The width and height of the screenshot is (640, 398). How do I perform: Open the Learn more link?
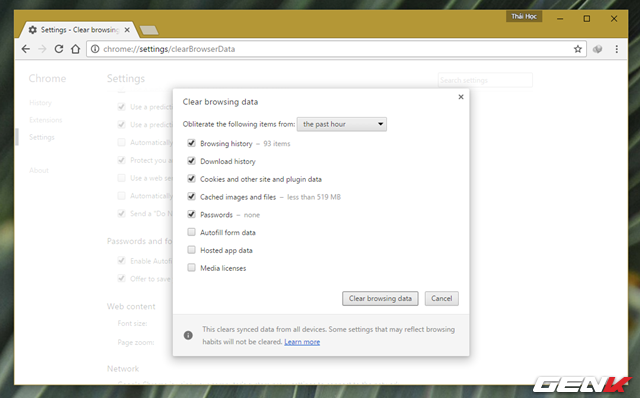[x=302, y=342]
